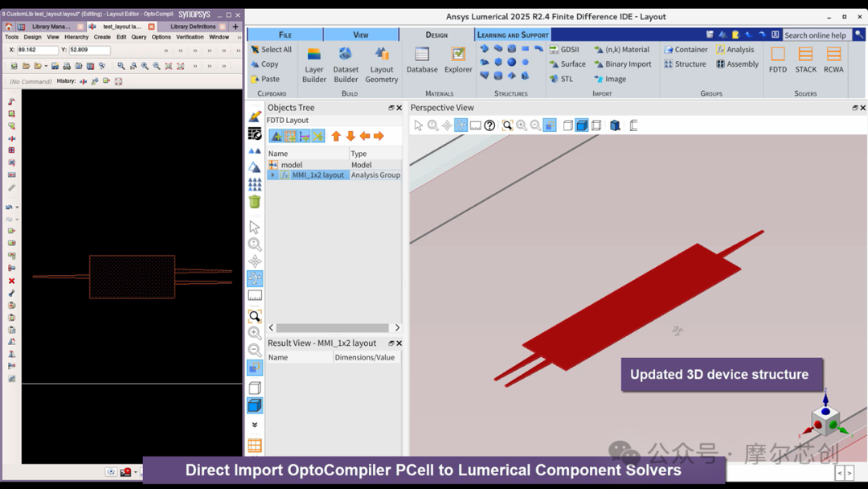Import an Image structure
Image resolution: width=868 pixels, height=489 pixels.
pos(610,79)
